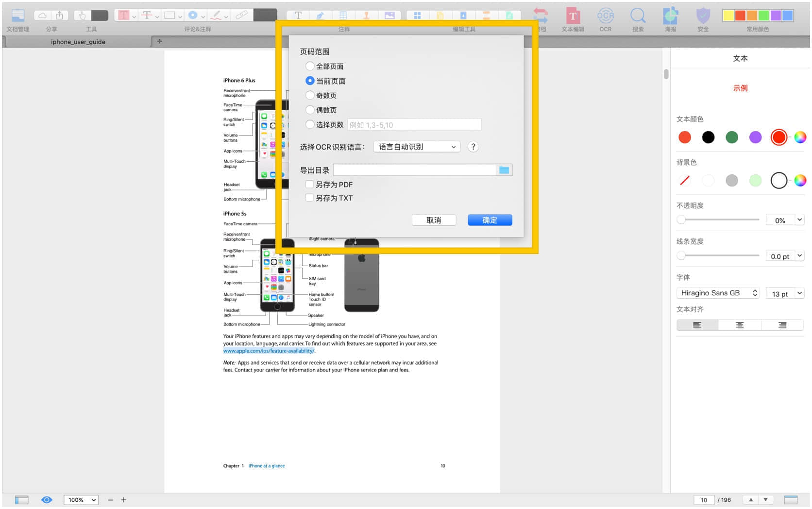Select the 偶数页 radio button
The width and height of the screenshot is (812, 509).
coord(309,109)
